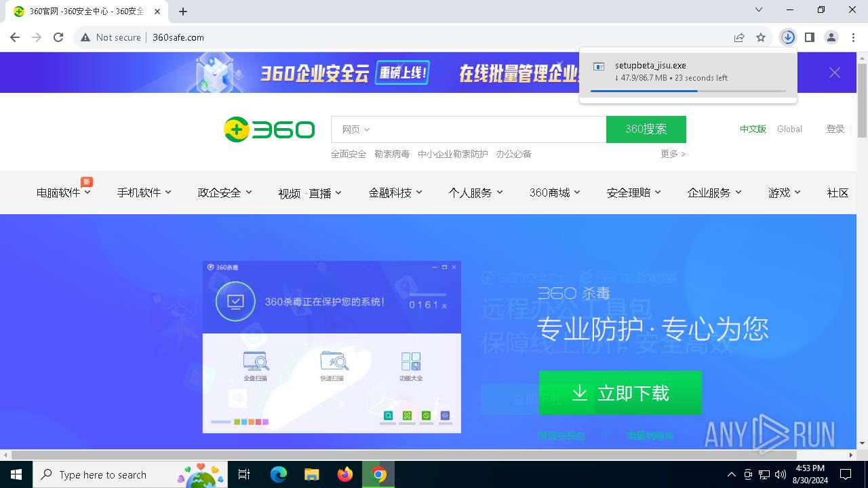This screenshot has height=488, width=868.
Task: Open the 游戏 menu
Action: [x=785, y=192]
